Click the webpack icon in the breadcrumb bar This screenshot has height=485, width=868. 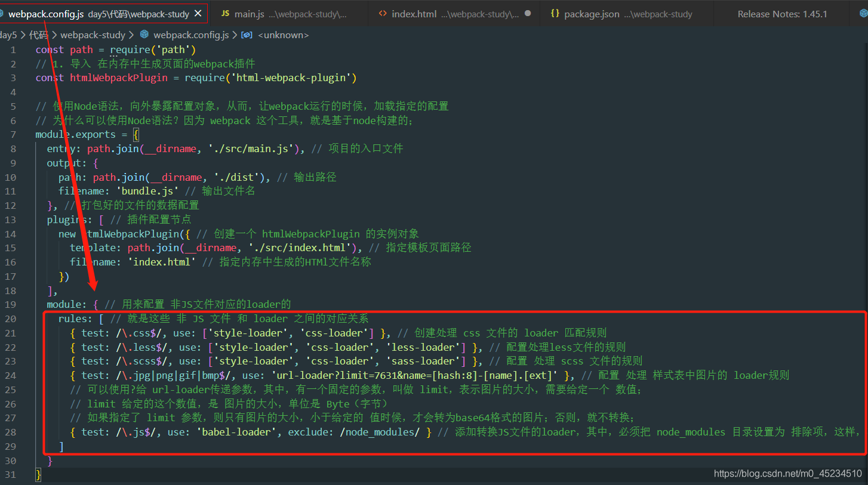[x=144, y=35]
